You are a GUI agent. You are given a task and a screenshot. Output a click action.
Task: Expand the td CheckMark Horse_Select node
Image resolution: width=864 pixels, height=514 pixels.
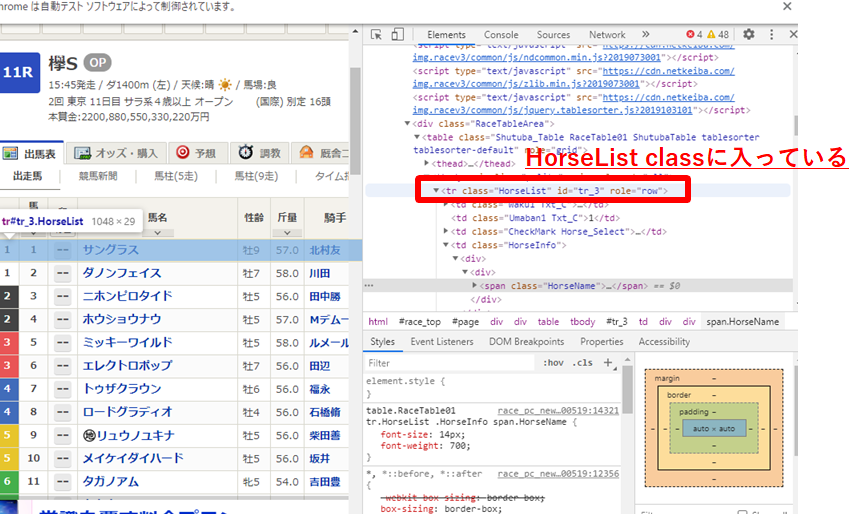[446, 231]
